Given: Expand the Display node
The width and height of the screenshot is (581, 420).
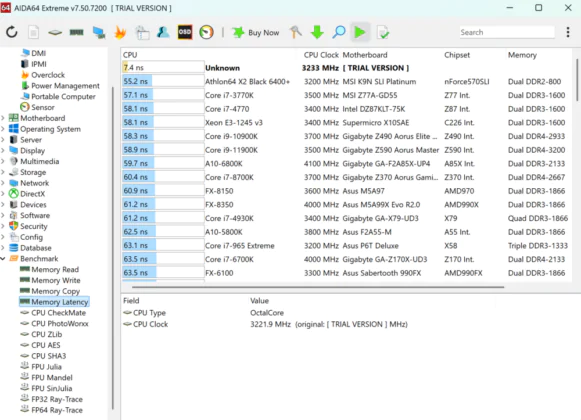Looking at the screenshot, I should [3, 151].
